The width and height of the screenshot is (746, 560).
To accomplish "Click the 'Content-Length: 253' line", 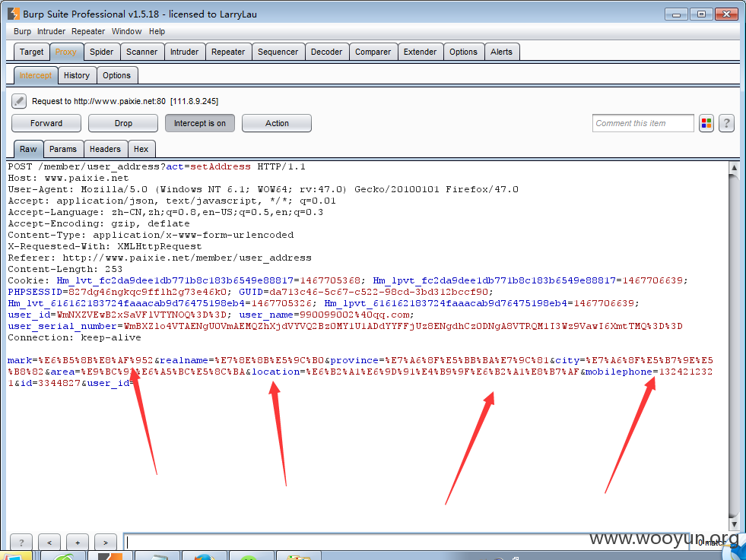I will pos(65,270).
